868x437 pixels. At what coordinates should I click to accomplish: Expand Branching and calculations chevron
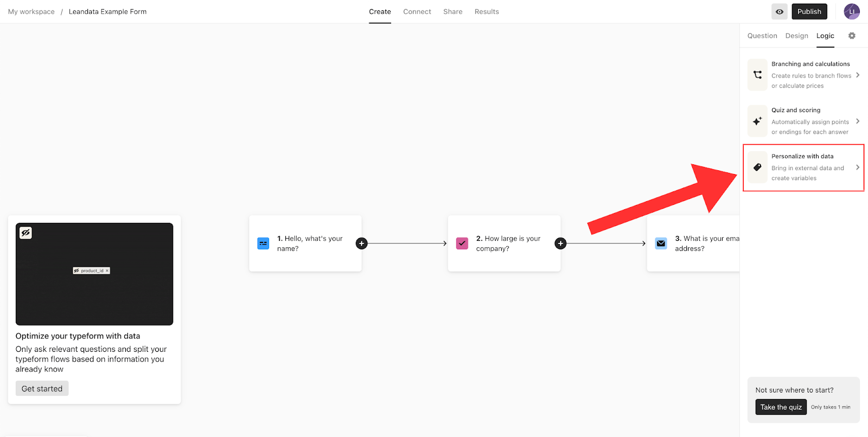(x=857, y=75)
